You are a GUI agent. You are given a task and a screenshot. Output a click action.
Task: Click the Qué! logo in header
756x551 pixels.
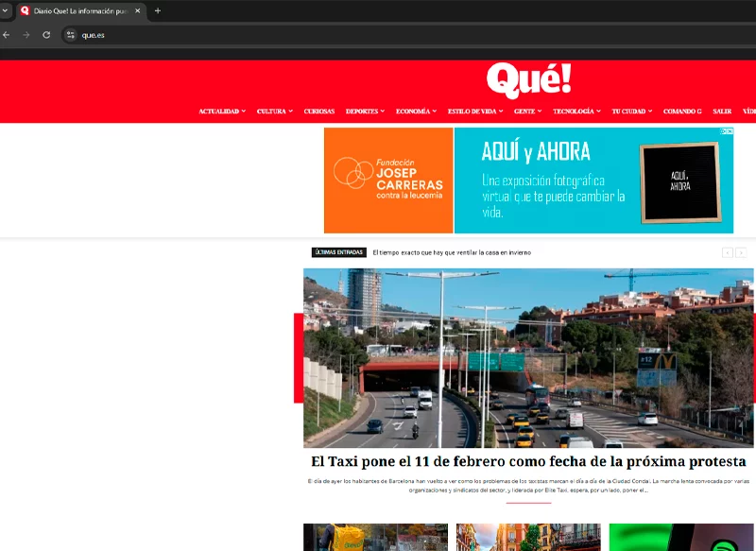pyautogui.click(x=528, y=79)
